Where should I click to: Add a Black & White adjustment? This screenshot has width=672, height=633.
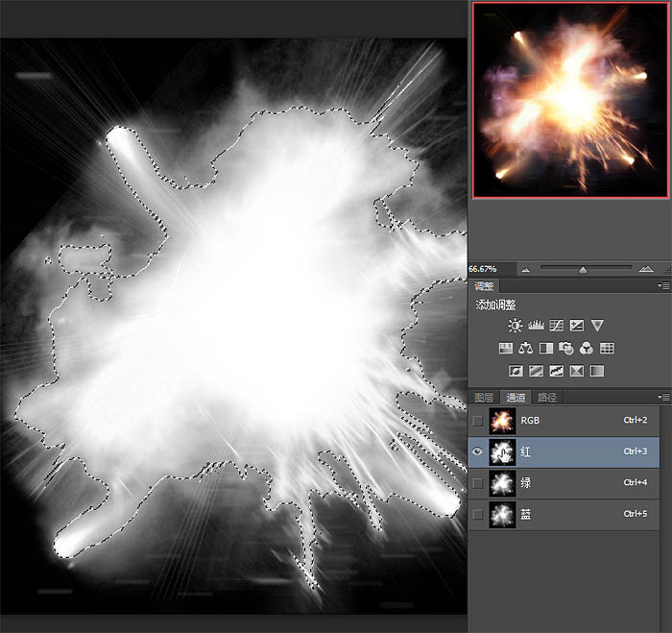click(x=546, y=348)
